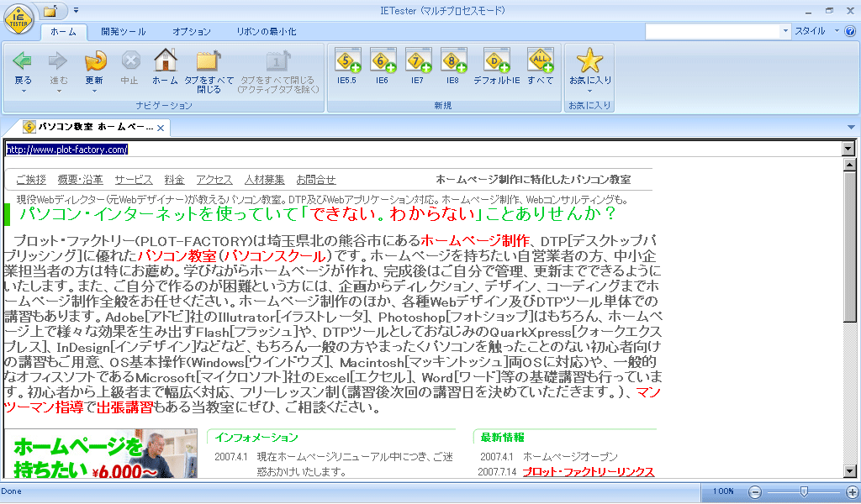Close all tabs with タブをすべて閉じる
Viewport: 861px width, 504px height.
tap(209, 71)
